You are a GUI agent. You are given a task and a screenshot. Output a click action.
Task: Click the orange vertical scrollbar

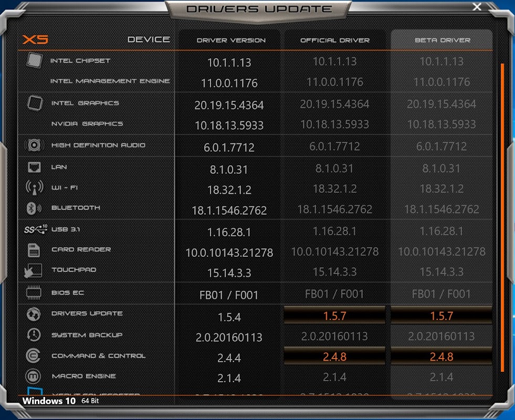tap(502, 217)
